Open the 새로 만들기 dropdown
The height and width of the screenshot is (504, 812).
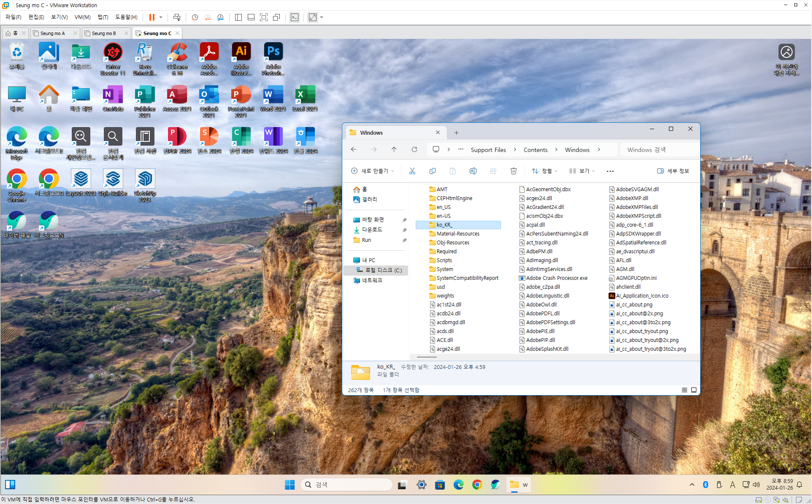373,171
